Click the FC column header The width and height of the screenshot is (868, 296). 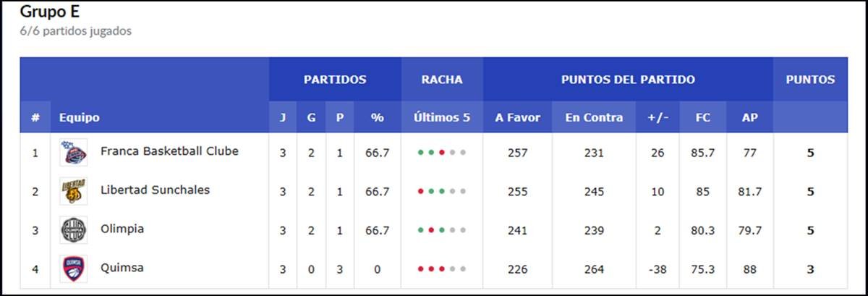click(702, 117)
